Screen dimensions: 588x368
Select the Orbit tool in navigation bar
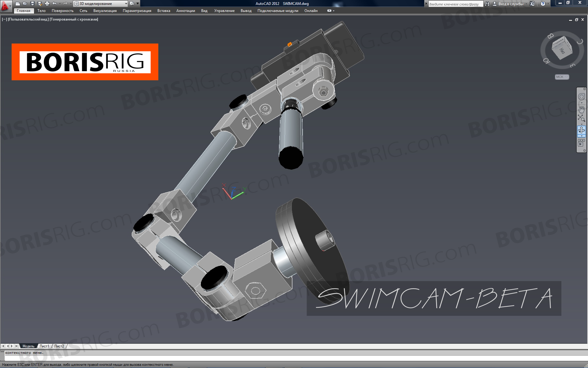(581, 130)
